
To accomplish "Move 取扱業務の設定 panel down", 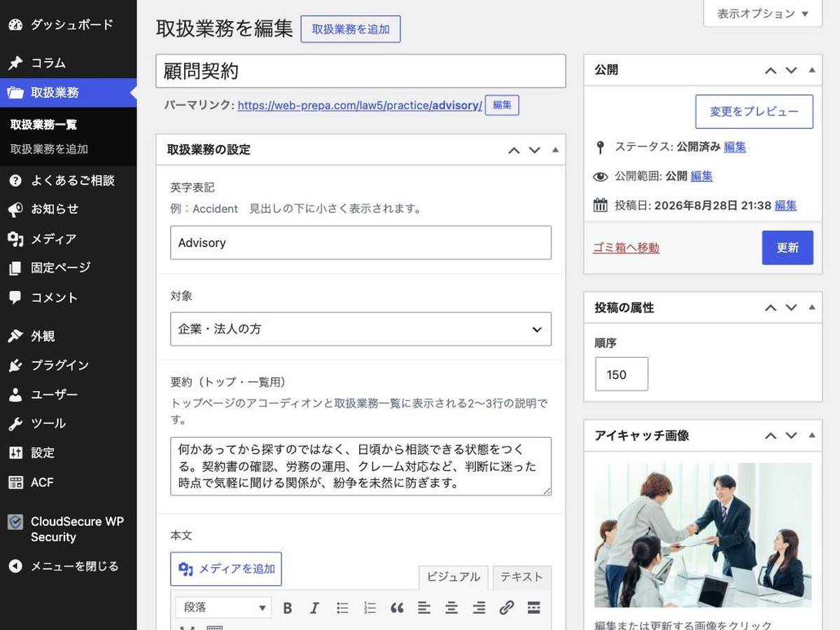I will pos(535,150).
